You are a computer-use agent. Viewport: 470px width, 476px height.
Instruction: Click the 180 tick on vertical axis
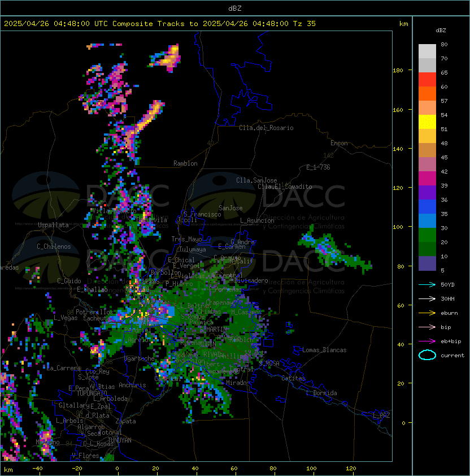pos(398,71)
